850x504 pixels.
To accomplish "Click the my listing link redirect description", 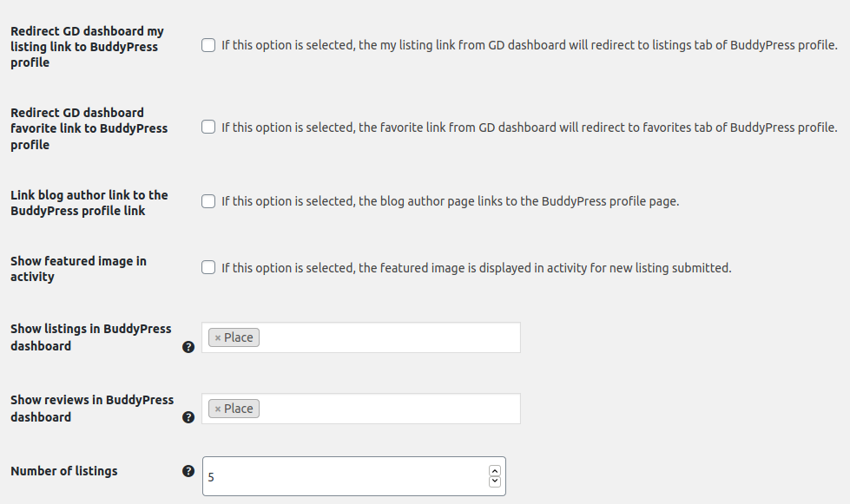I will [529, 46].
